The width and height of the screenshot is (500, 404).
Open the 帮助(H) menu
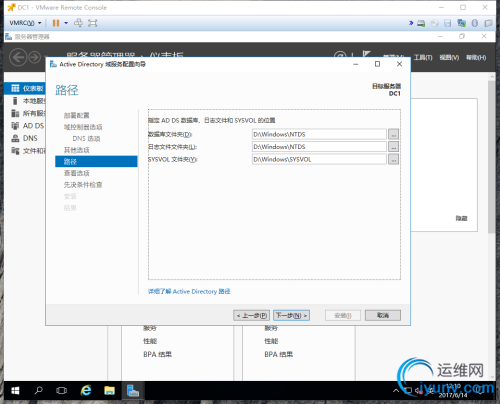(x=476, y=58)
